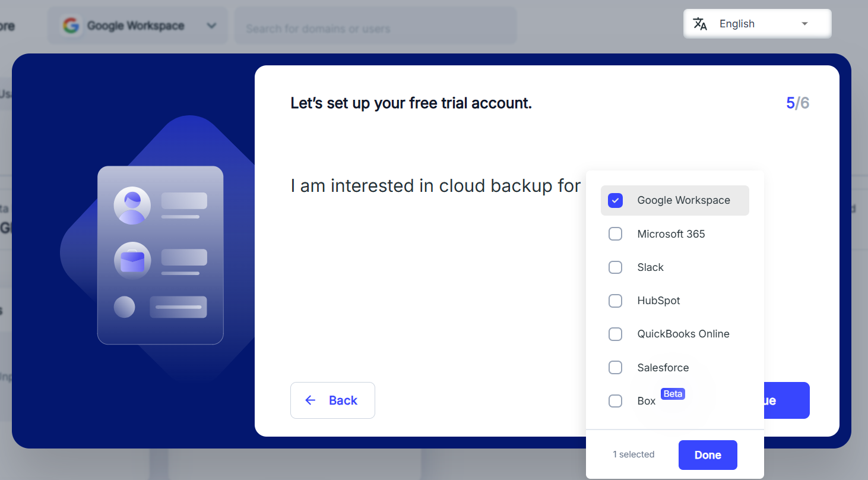Click the search domains or users field
This screenshot has height=480, width=868.
pos(375,26)
